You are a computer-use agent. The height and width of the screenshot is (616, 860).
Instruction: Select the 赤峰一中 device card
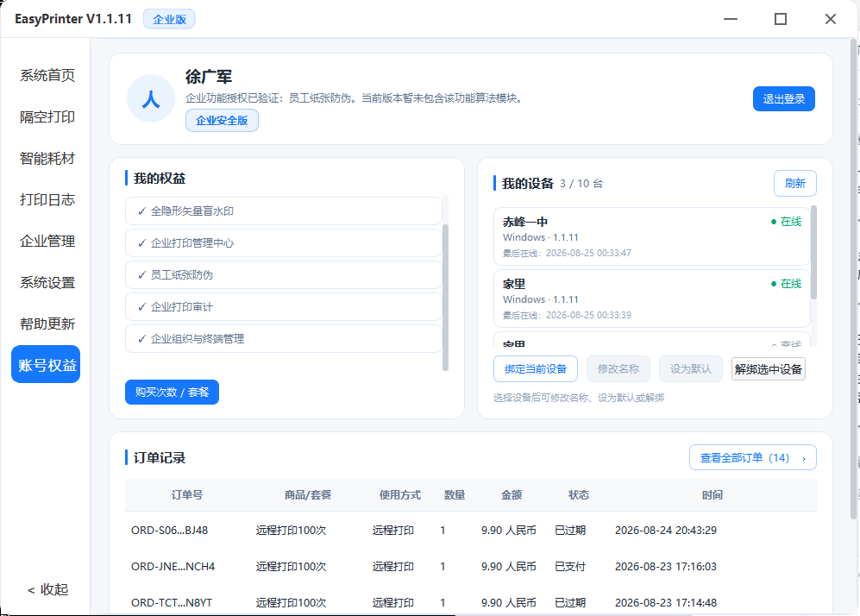[651, 236]
